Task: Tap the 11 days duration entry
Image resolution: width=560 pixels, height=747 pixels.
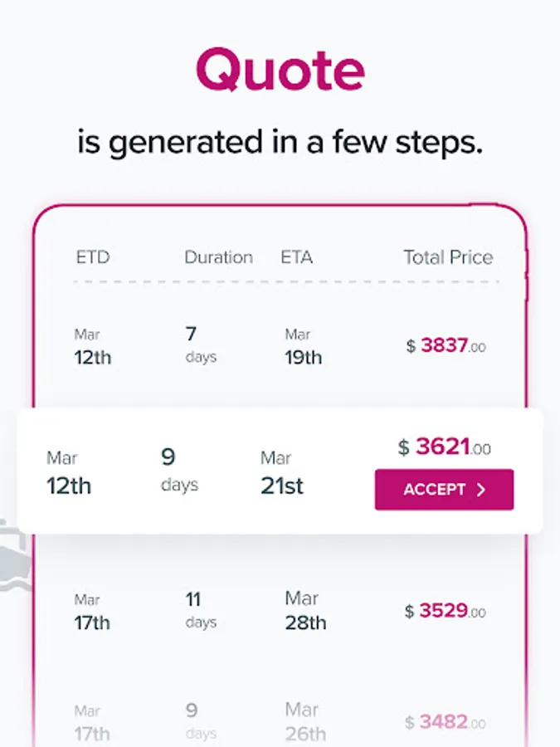Action: [200, 610]
